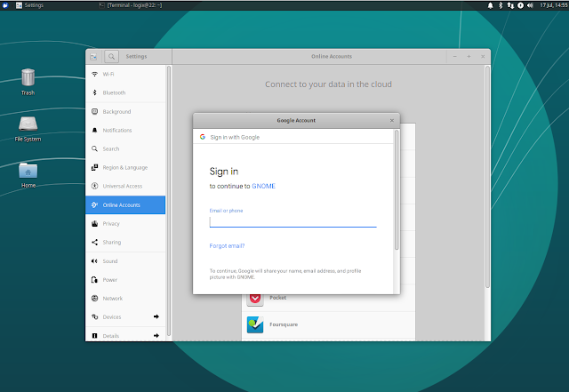Screen dimensions: 569x392
Task: Click the GNOME link in sign-in form
Action: coord(263,188)
